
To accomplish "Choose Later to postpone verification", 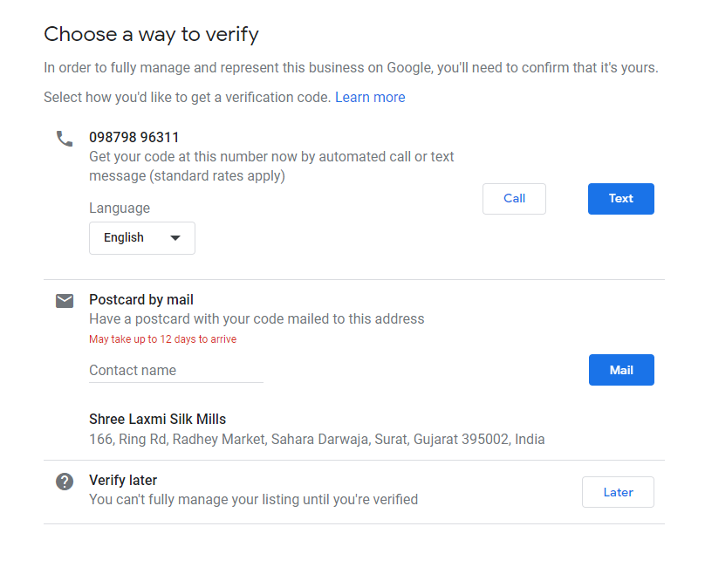I will click(618, 492).
